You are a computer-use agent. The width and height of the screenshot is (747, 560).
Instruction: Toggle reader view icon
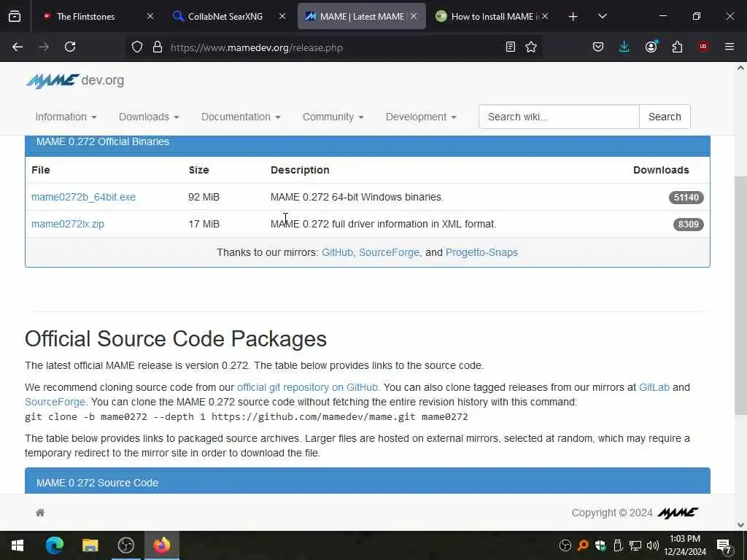click(x=510, y=47)
